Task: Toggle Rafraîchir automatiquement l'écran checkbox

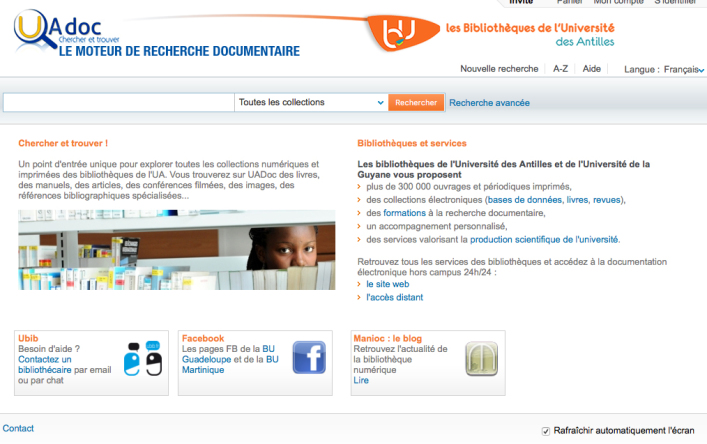Action: pos(546,431)
